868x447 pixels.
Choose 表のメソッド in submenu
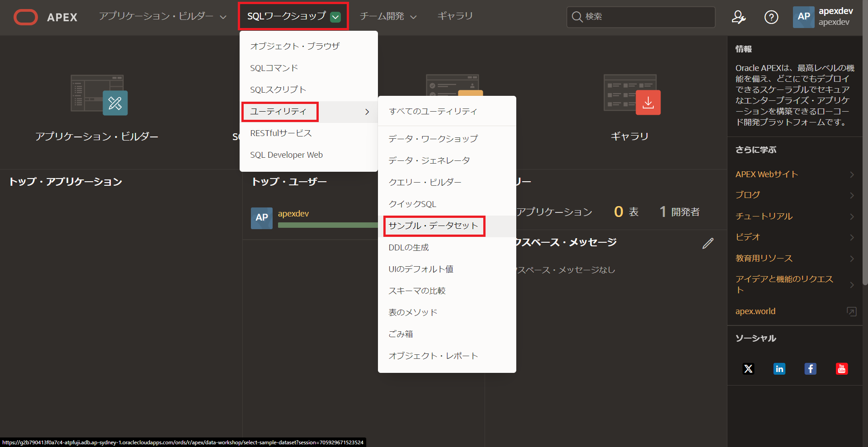click(447, 313)
